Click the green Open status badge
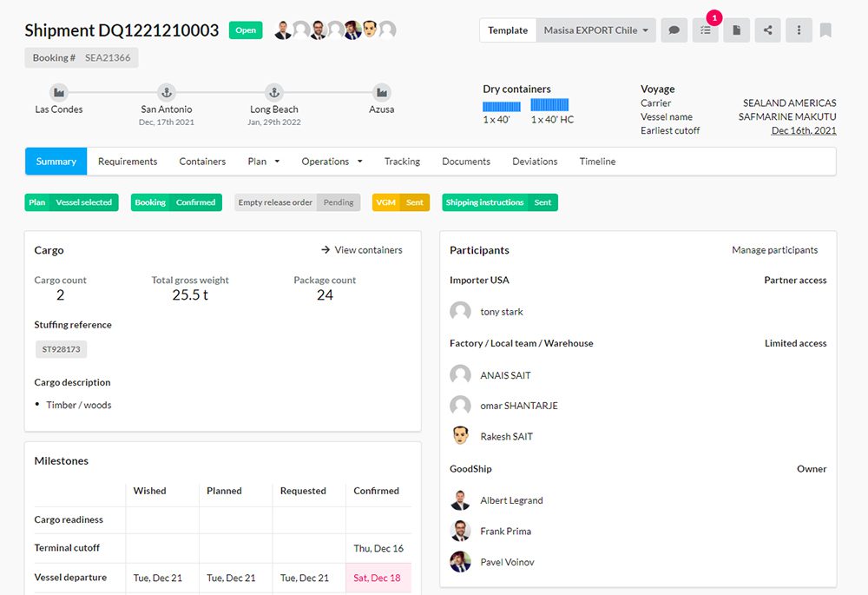868x595 pixels. (x=246, y=30)
